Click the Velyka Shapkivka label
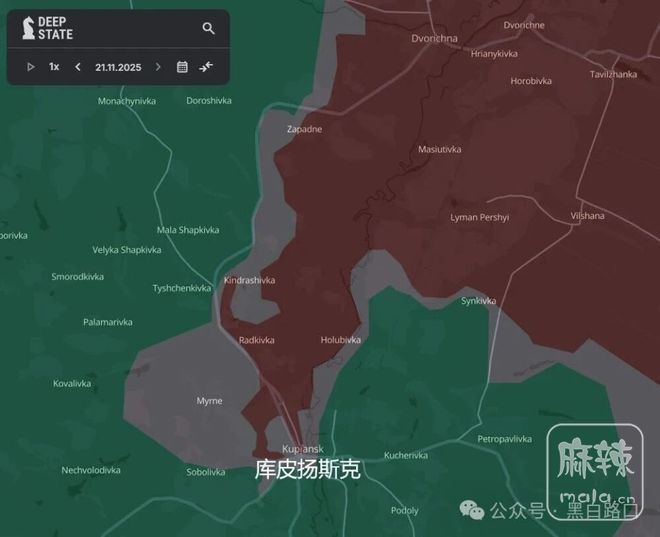 coord(127,250)
